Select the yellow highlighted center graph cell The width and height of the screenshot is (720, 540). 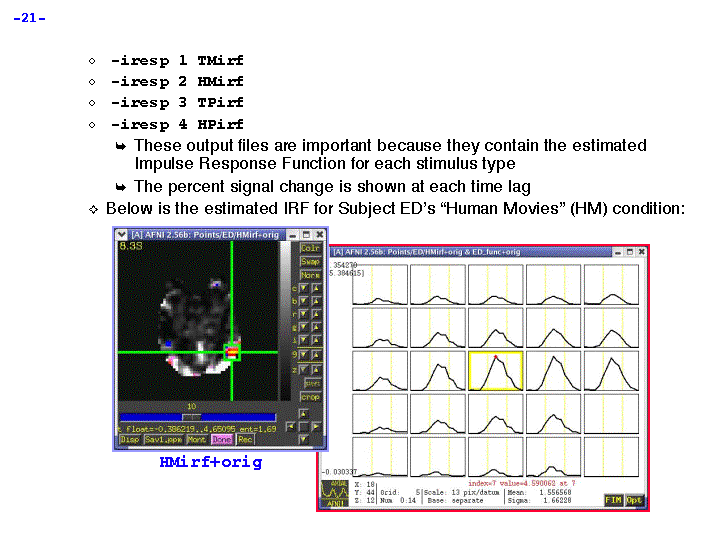click(497, 371)
